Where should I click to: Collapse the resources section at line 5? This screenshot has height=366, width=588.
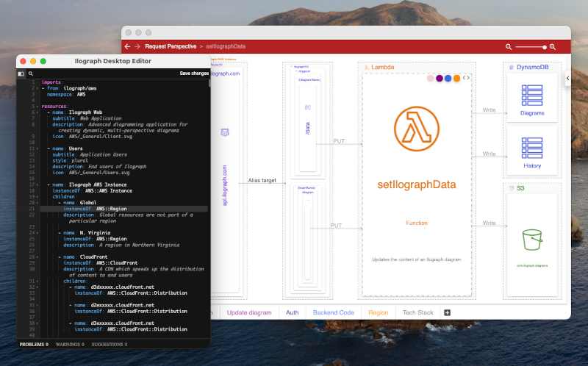tap(37, 107)
